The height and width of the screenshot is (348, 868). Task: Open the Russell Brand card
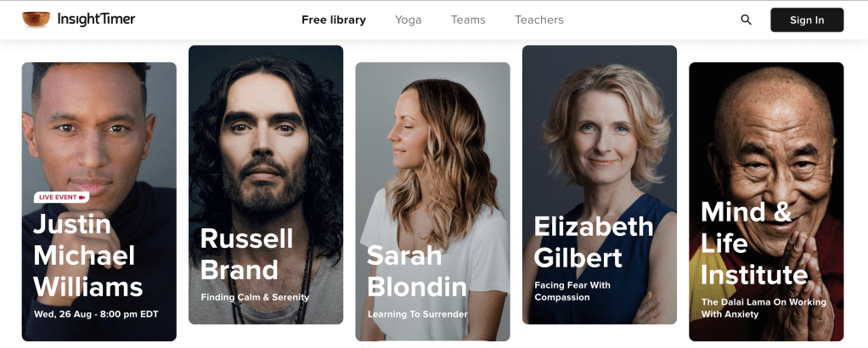click(266, 185)
